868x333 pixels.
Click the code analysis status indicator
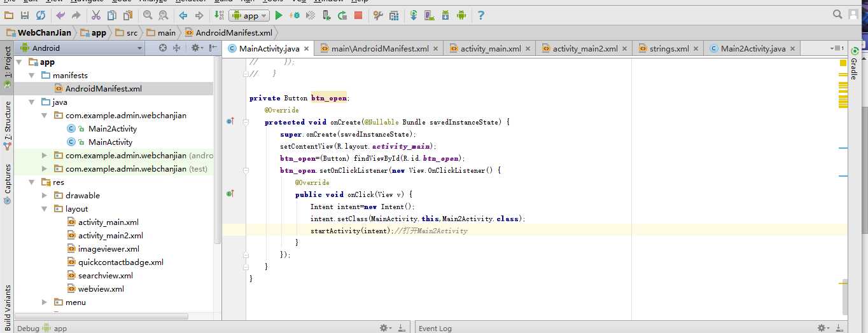(844, 62)
